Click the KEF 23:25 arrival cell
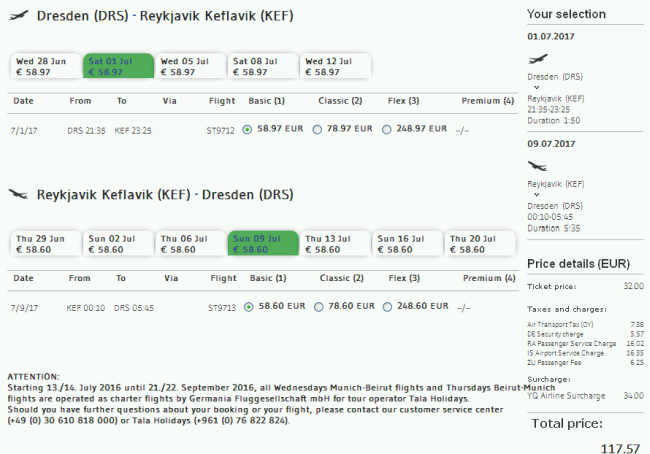This screenshot has width=650, height=454. [133, 131]
